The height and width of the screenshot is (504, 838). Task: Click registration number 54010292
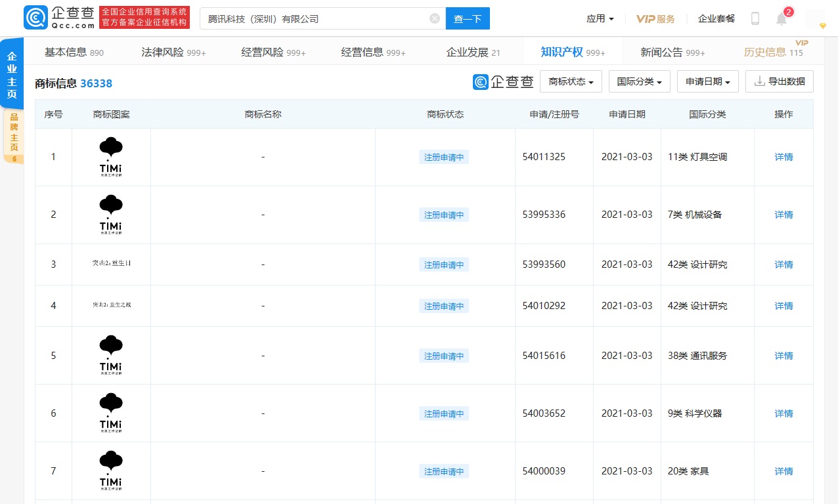coord(544,306)
